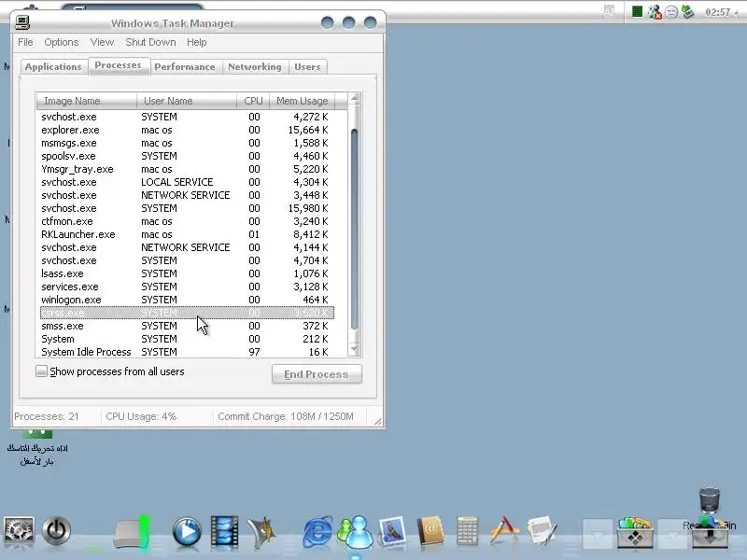747x560 pixels.
Task: Open the Recycle Bin trash can
Action: [x=710, y=502]
